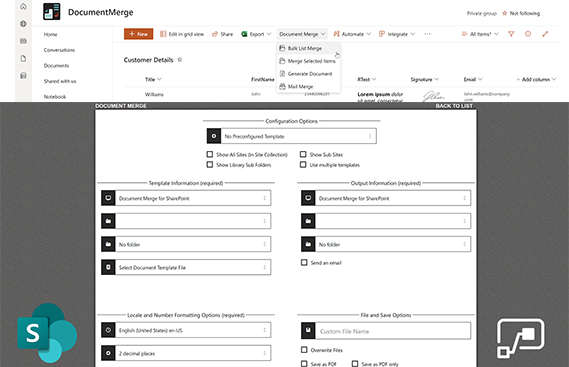Open the page file icon in left rail
The height and width of the screenshot is (367, 569).
pyautogui.click(x=23, y=58)
